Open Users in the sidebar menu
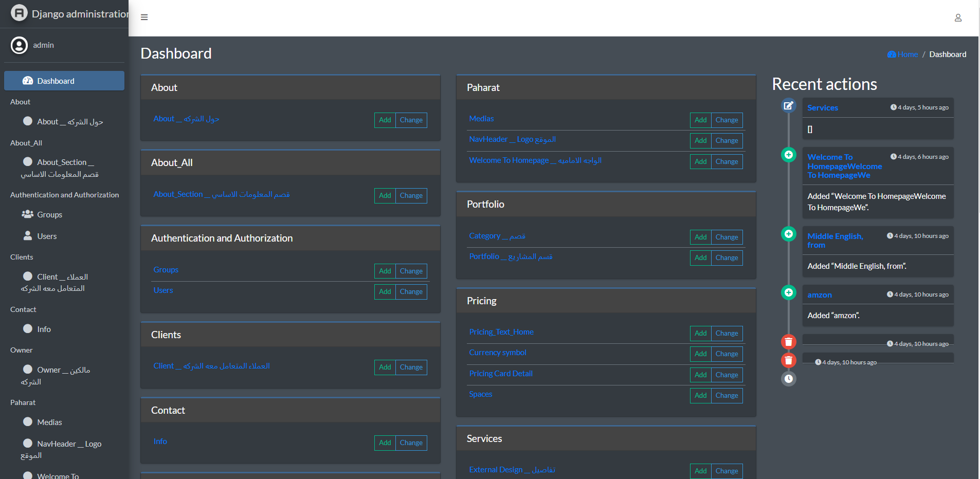Screen dimensions: 980x479 click(64, 236)
